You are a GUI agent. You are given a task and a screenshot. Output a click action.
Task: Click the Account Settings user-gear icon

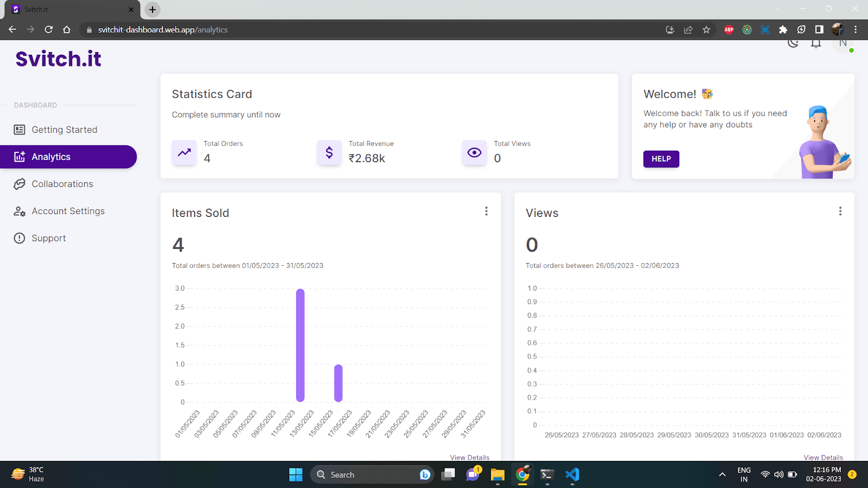click(x=20, y=211)
